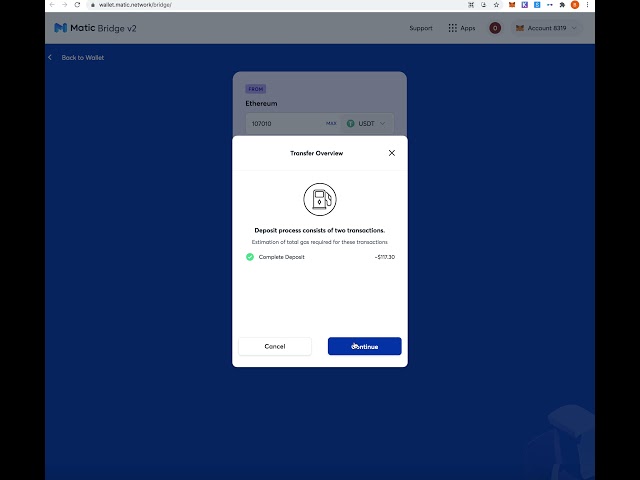Reload the page with the refresh icon
The width and height of the screenshot is (640, 480).
pos(77,5)
